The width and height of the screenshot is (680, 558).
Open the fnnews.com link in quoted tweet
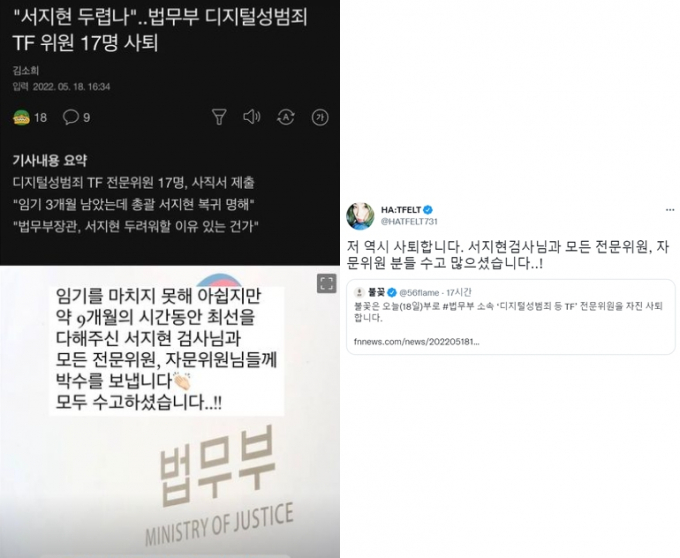tap(417, 342)
